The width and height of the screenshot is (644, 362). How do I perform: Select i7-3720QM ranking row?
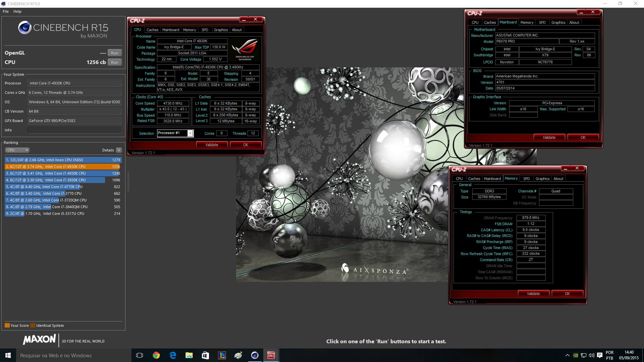[x=63, y=200]
